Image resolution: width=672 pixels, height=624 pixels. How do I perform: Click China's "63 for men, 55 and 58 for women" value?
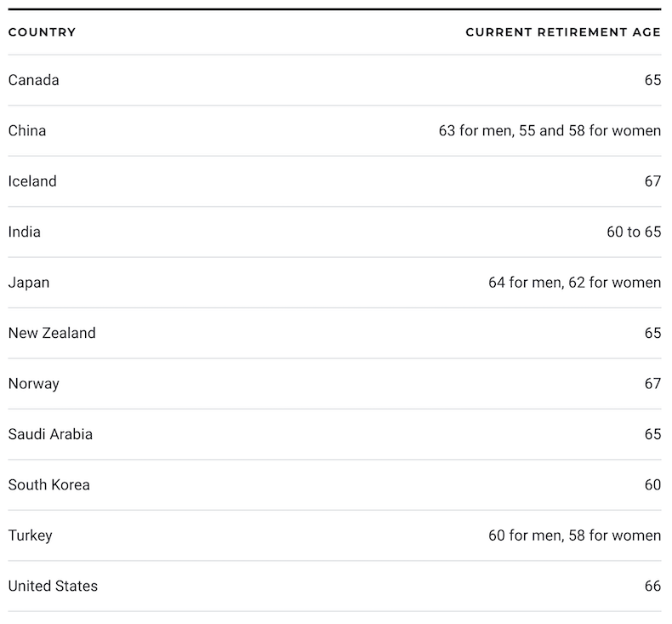[550, 130]
